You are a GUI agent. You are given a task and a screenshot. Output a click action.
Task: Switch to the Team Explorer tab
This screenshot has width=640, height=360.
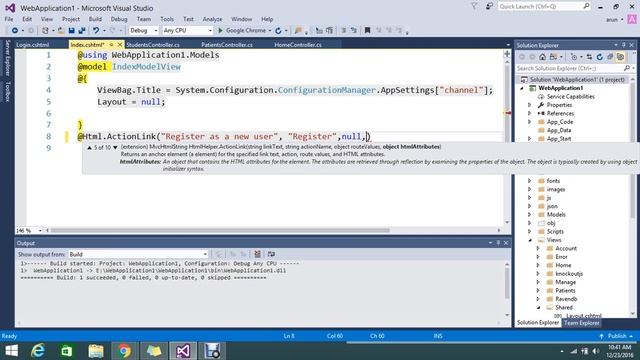[582, 323]
